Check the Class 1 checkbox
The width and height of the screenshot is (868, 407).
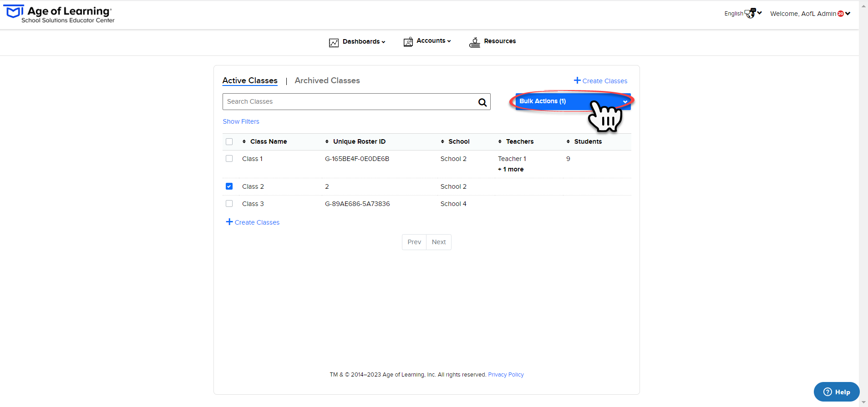click(229, 159)
